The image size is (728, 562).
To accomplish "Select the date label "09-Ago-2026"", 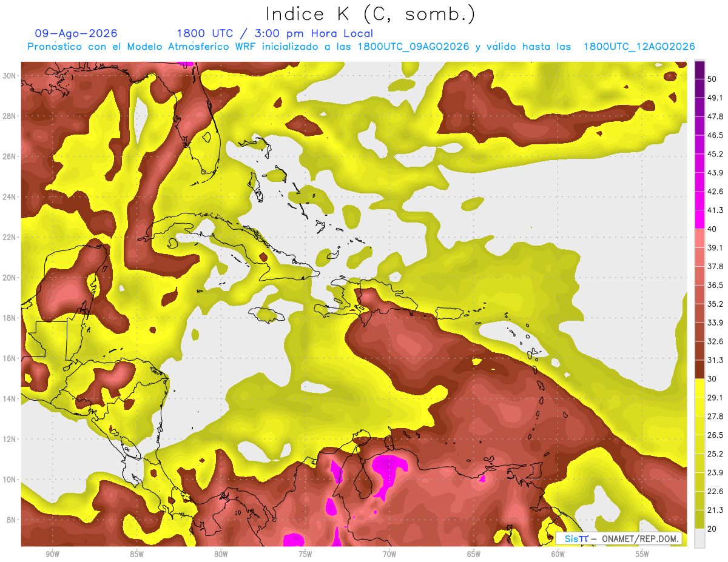I will click(76, 33).
